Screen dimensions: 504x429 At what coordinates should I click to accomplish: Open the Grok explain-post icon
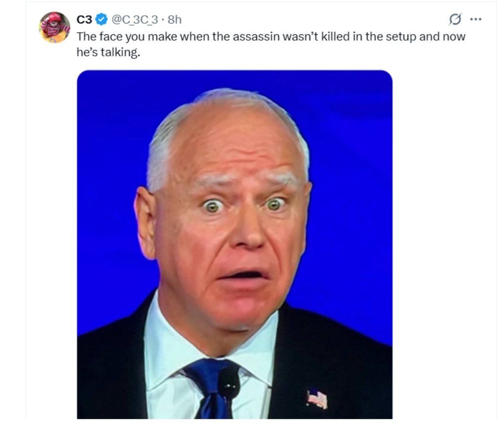click(455, 19)
